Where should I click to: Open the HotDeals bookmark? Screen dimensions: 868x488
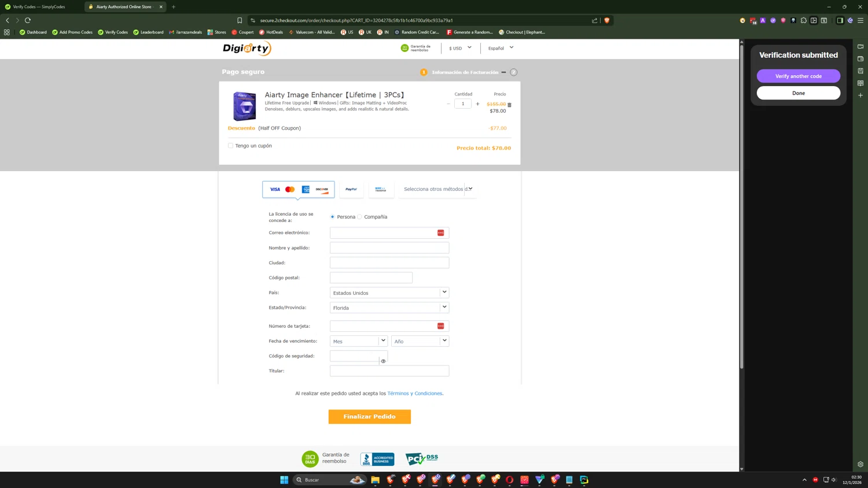click(271, 32)
